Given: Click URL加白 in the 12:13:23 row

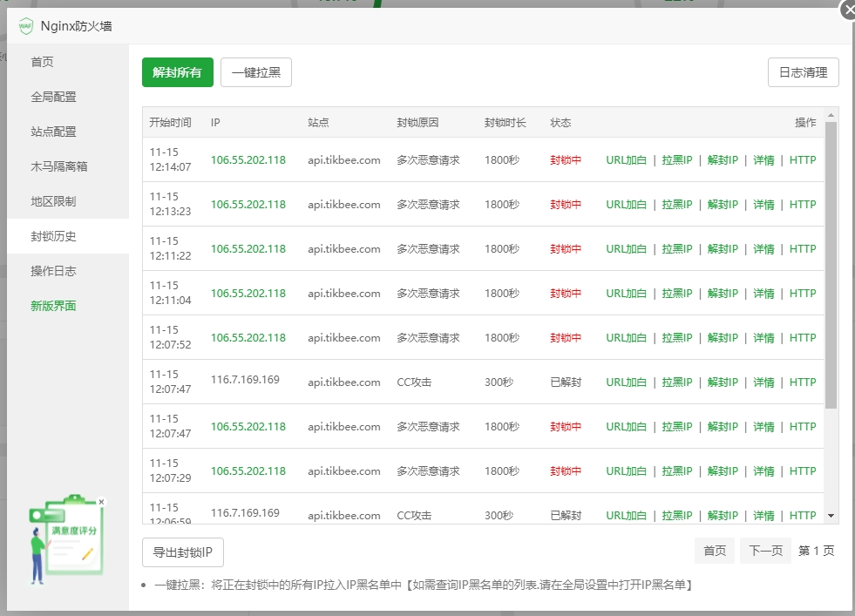Looking at the screenshot, I should point(626,205).
